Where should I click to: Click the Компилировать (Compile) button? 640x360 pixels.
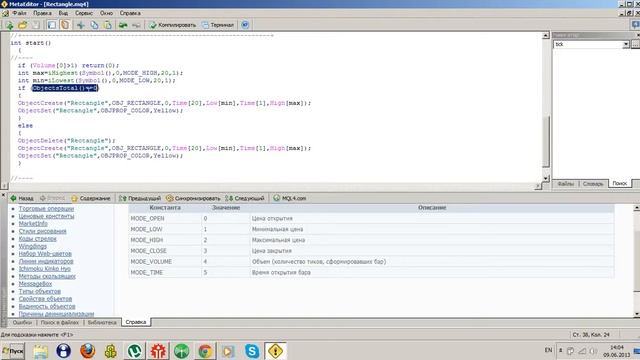[x=172, y=25]
